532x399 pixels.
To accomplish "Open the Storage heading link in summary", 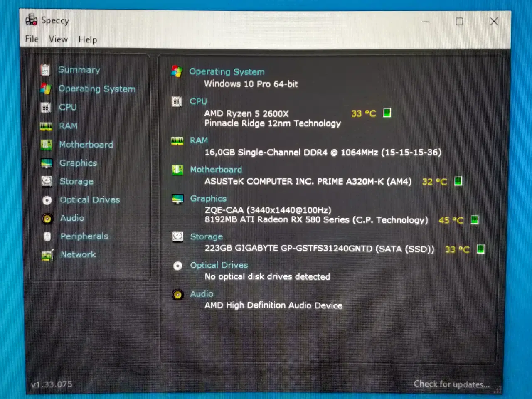I will (x=207, y=236).
